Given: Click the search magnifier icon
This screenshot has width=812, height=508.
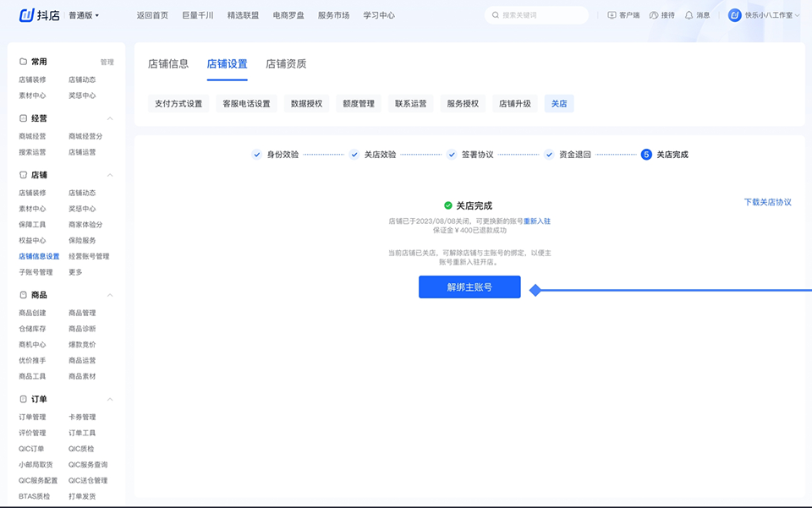Looking at the screenshot, I should [x=495, y=15].
